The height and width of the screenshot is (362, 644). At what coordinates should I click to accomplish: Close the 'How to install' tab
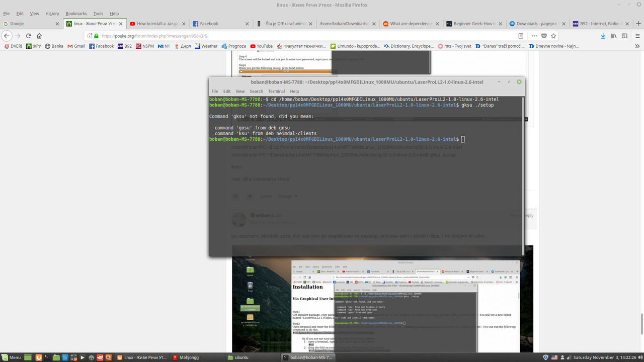click(x=184, y=24)
